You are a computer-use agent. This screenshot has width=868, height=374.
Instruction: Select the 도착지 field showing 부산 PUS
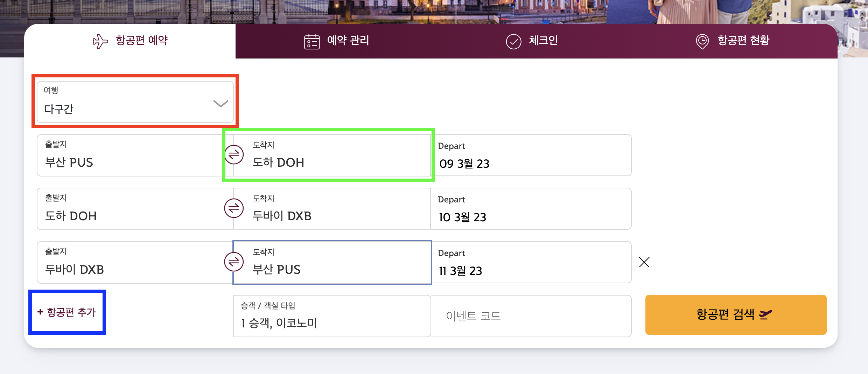coord(332,262)
